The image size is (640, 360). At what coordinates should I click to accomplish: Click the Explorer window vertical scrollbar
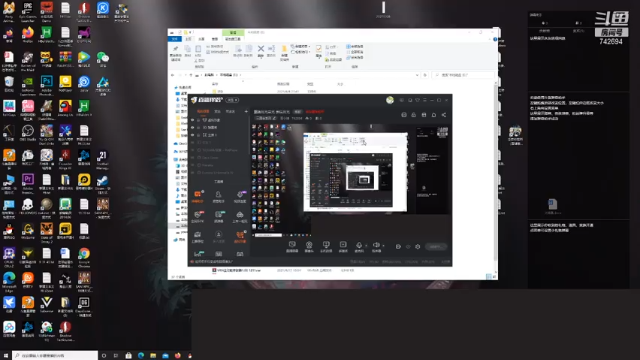tap(496, 176)
